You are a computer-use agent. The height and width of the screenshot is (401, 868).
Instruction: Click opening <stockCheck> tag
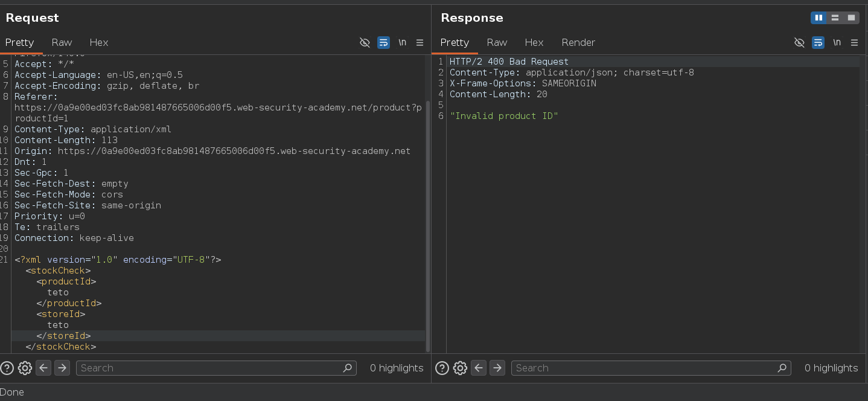pos(58,271)
